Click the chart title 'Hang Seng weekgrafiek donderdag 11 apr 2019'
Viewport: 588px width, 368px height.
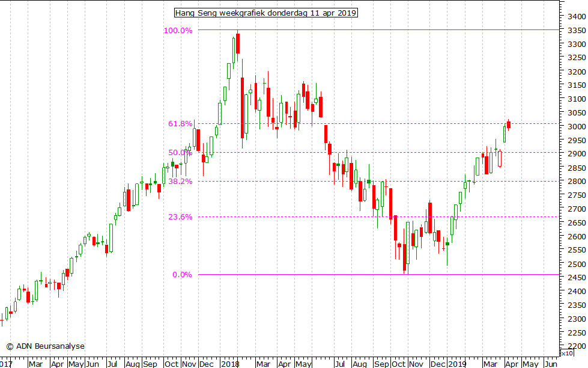[266, 13]
